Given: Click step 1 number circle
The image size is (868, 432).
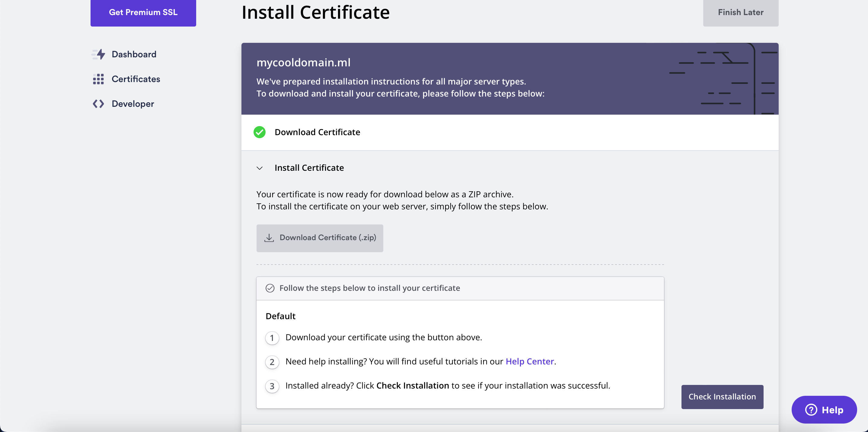Looking at the screenshot, I should (x=272, y=338).
